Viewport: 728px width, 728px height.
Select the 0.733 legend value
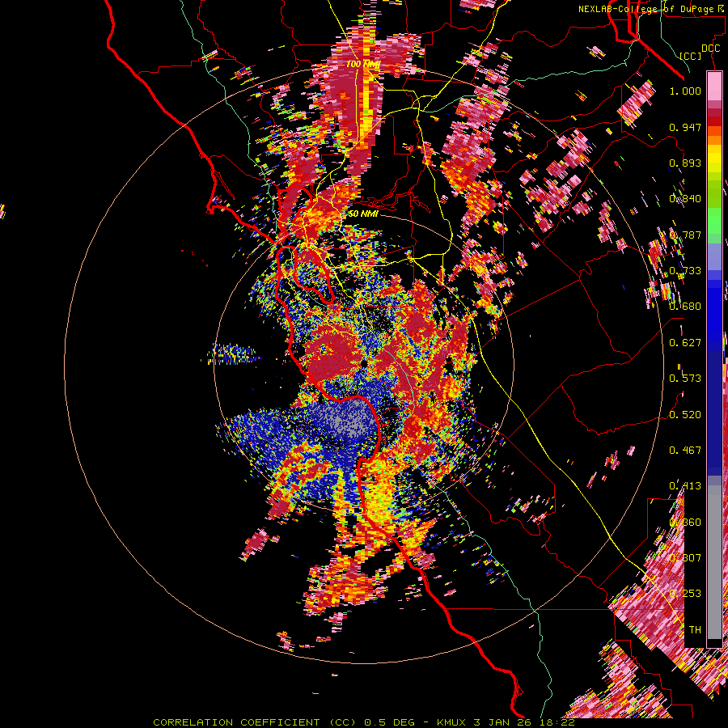coord(685,271)
